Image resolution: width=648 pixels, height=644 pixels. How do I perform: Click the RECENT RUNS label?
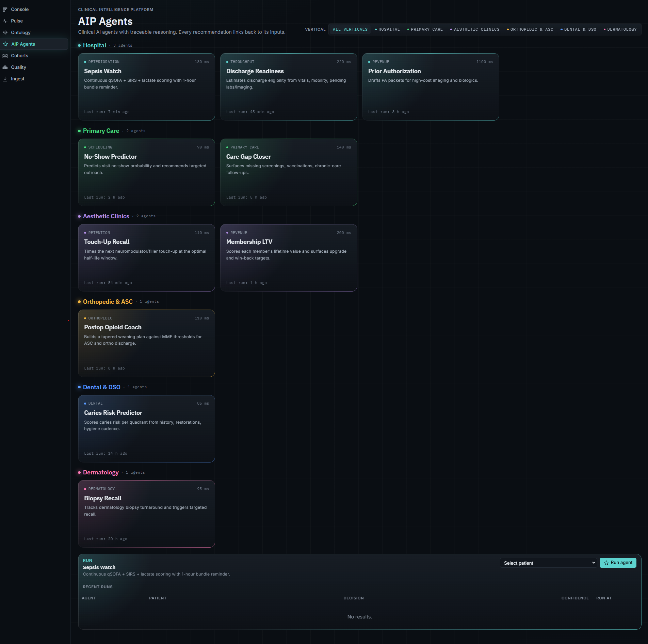(98, 587)
